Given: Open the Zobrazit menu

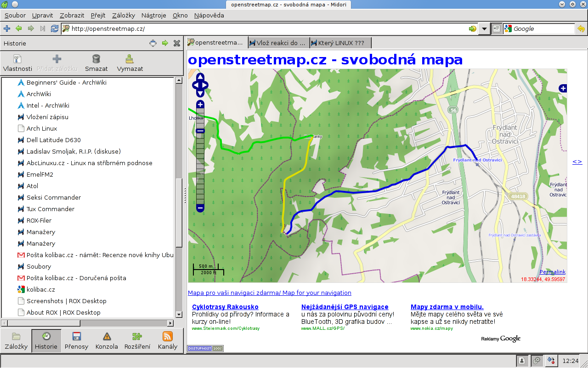Looking at the screenshot, I should [x=72, y=15].
